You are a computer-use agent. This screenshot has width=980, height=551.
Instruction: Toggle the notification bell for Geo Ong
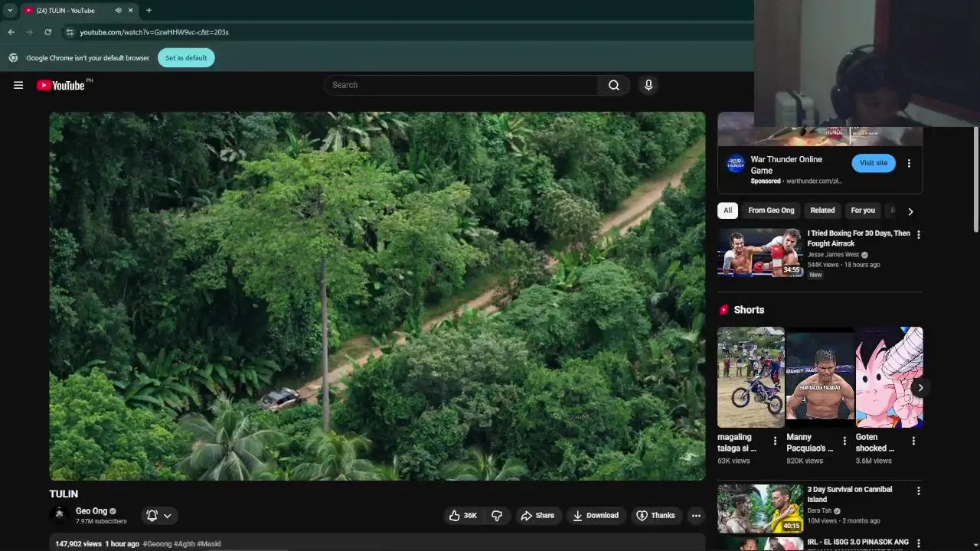(x=152, y=515)
